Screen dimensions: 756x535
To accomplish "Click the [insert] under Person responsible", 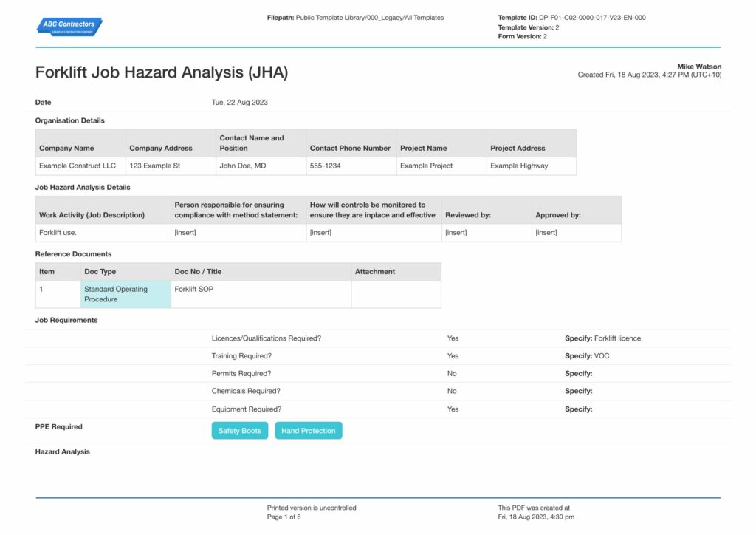I will pos(238,233).
